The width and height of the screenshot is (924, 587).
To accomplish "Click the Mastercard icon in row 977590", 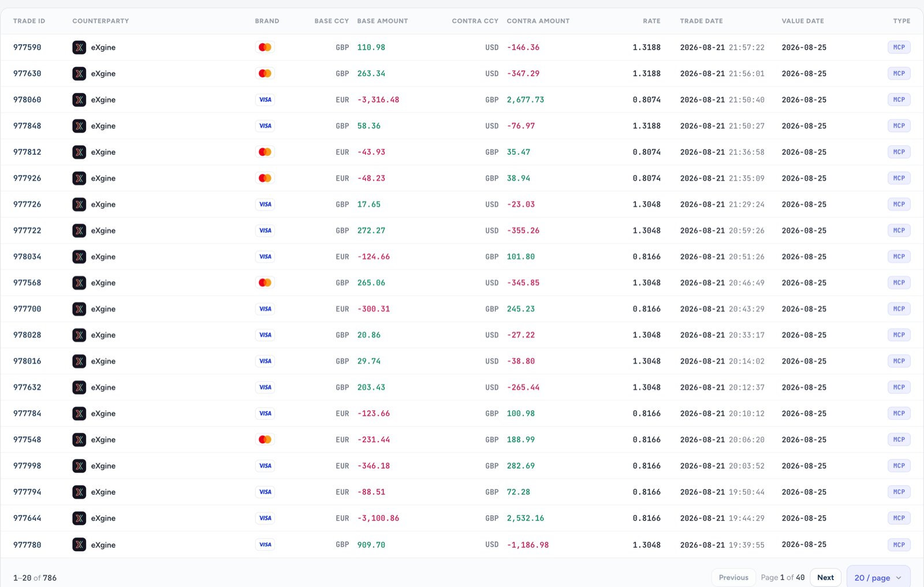I will coord(265,47).
